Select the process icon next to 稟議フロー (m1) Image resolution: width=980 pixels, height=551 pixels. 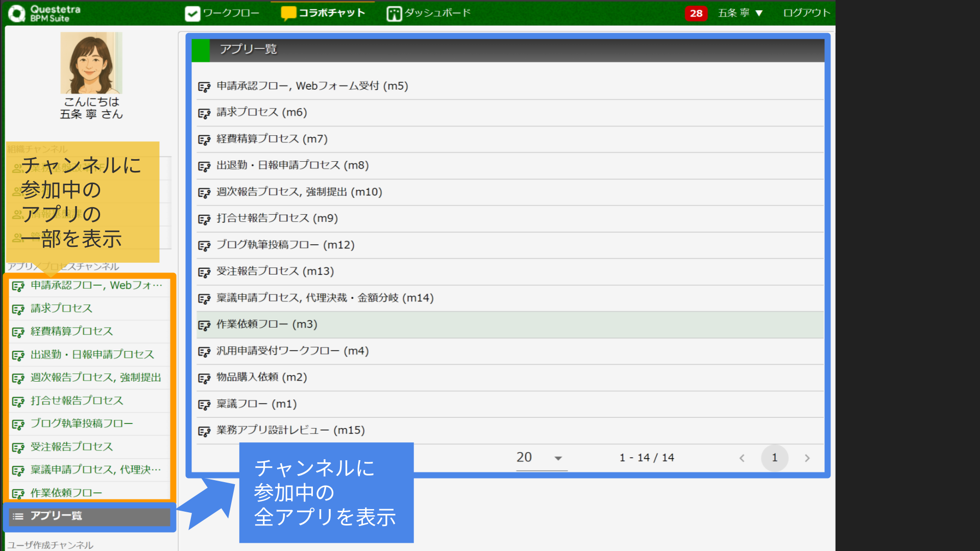click(205, 404)
